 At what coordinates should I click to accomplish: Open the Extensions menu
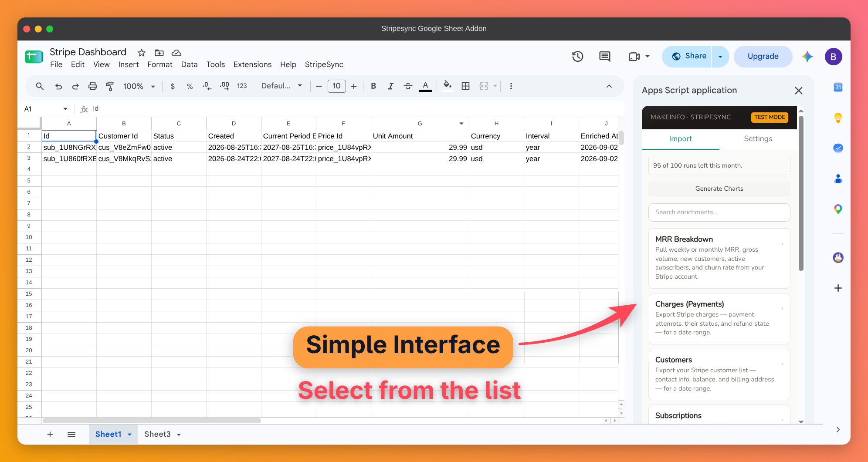click(x=252, y=64)
